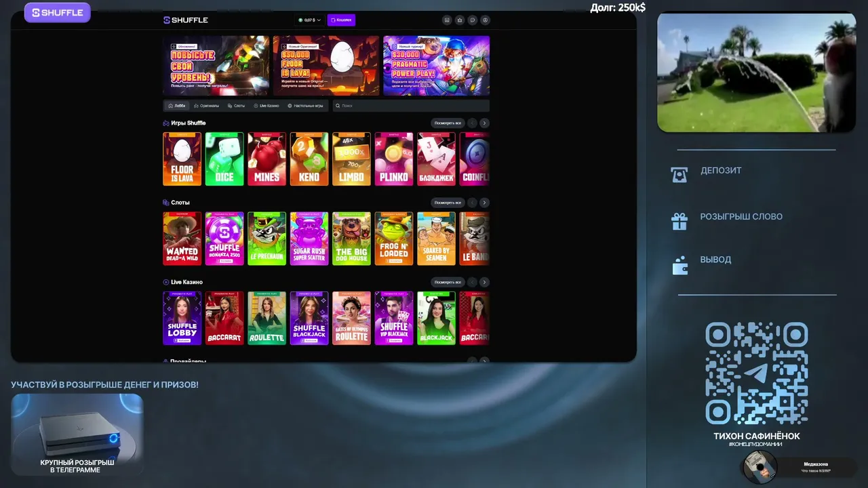
Task: Open the Le Prechaun slot
Action: coord(267,239)
